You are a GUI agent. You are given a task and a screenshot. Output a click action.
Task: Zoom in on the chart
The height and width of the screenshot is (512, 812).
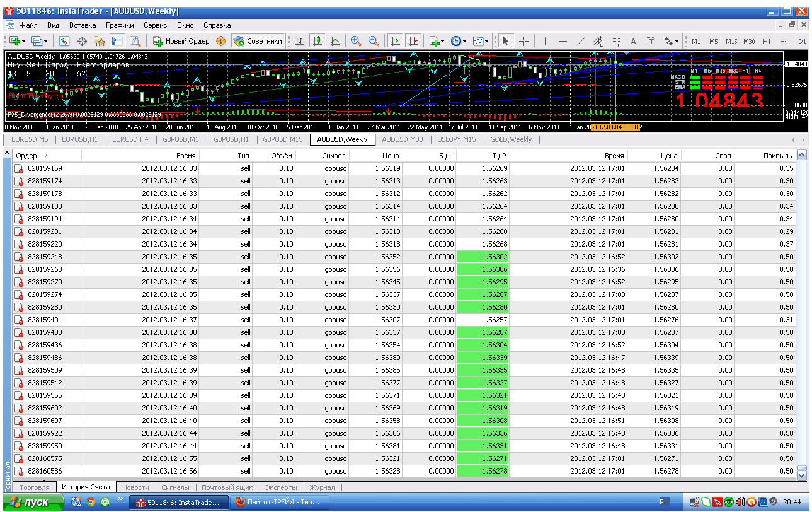356,41
